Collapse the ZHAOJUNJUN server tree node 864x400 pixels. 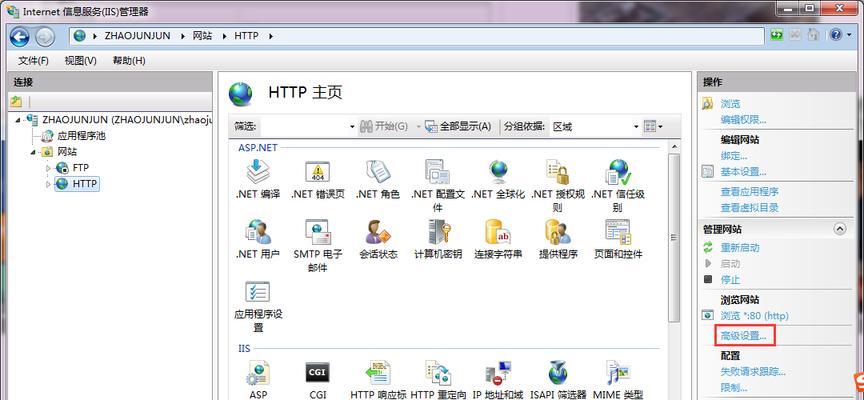[x=19, y=120]
